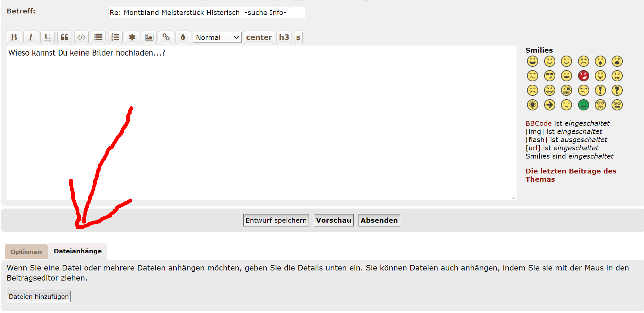Insert the stitched-mouth smiley

tap(617, 76)
